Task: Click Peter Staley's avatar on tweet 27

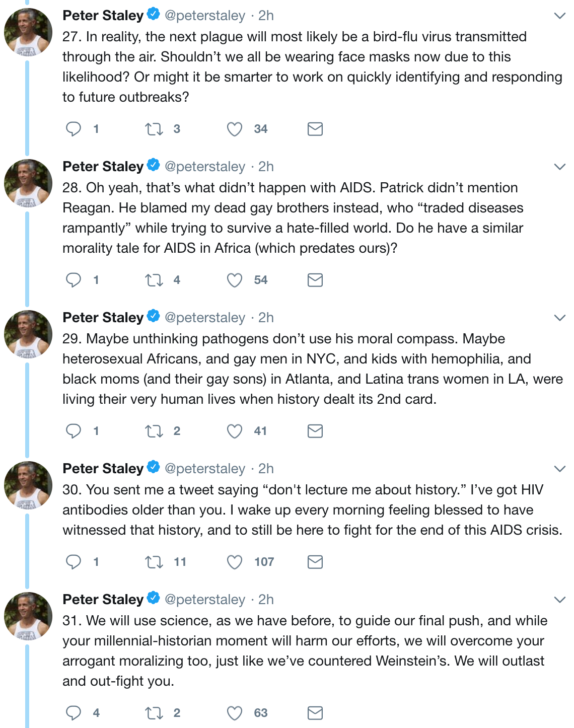Action: [28, 32]
